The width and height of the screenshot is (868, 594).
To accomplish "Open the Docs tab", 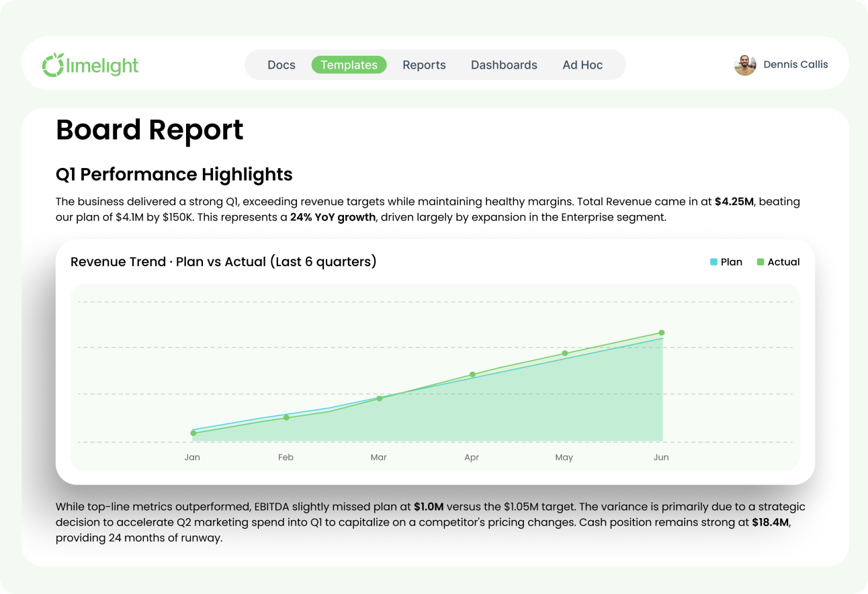I will click(x=281, y=65).
